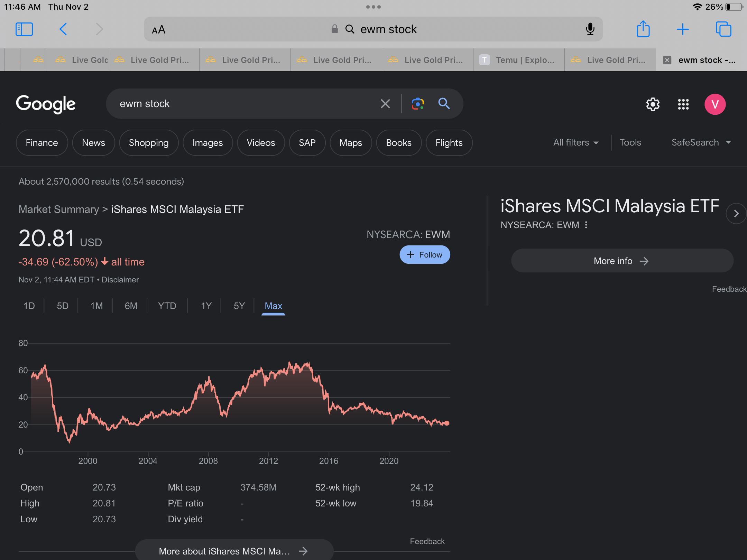This screenshot has width=747, height=560.
Task: Show the tab overview icon
Action: point(723,29)
